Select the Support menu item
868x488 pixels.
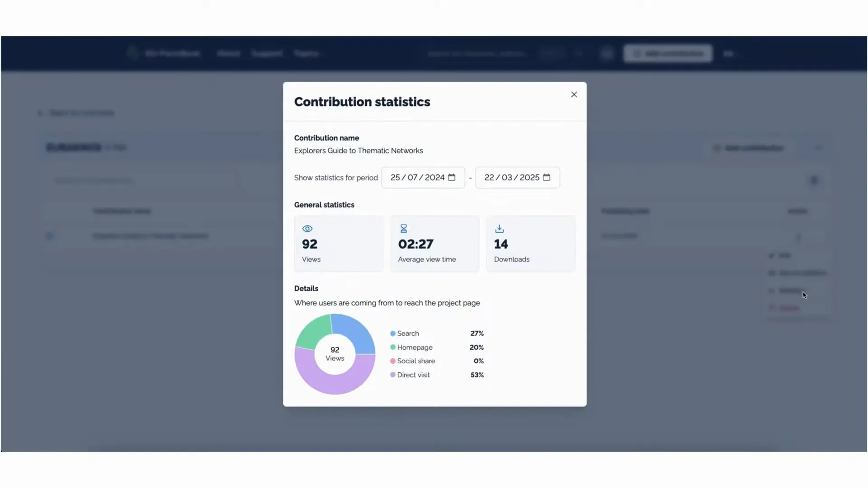[266, 53]
